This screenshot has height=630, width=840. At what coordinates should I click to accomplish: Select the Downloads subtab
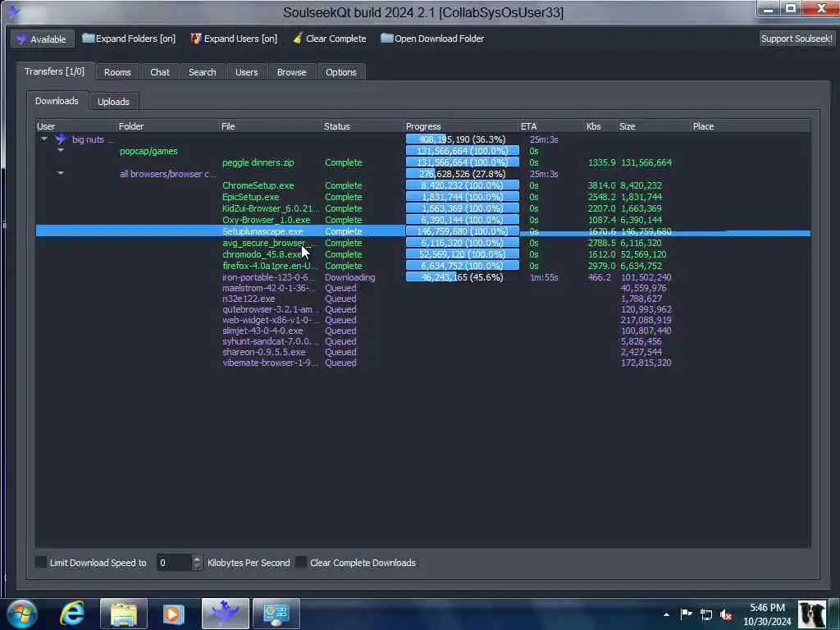(57, 101)
